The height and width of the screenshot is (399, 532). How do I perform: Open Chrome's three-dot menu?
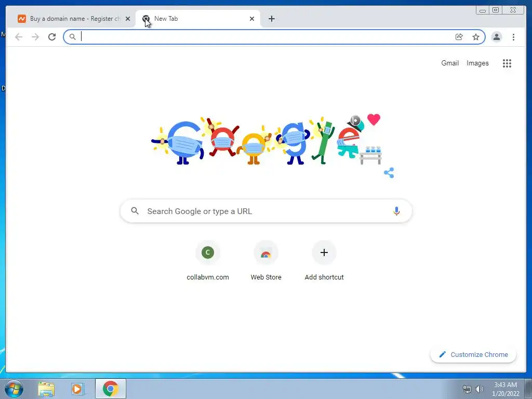pos(513,37)
